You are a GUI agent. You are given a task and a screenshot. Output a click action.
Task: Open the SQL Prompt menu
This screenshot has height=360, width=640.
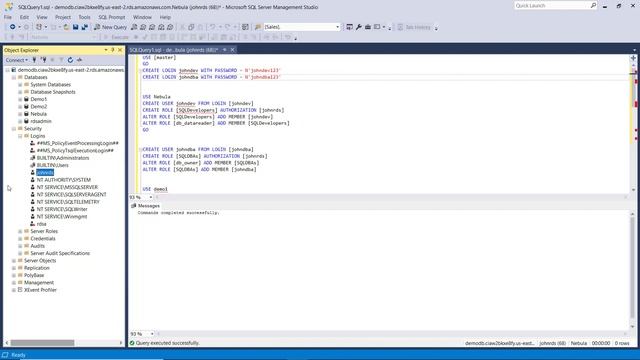112,17
